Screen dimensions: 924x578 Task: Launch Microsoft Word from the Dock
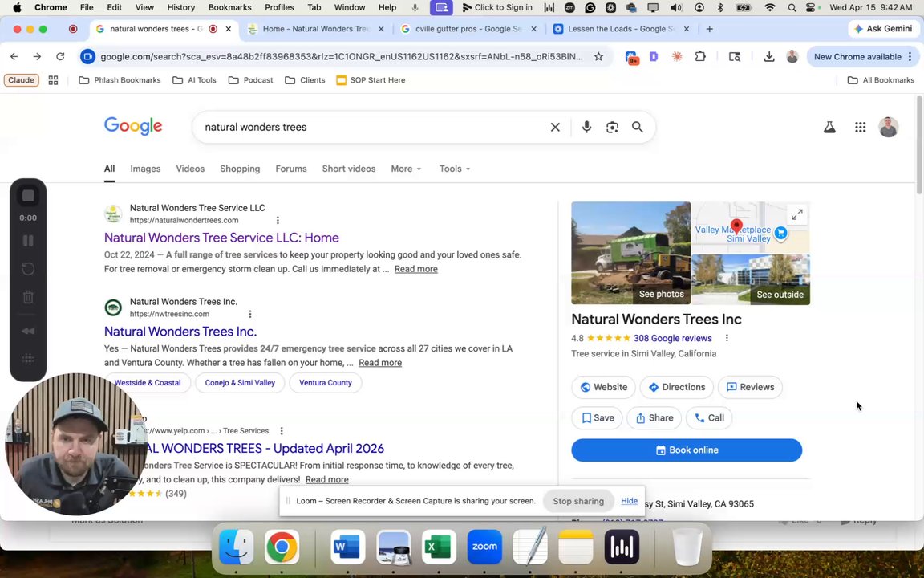point(346,547)
